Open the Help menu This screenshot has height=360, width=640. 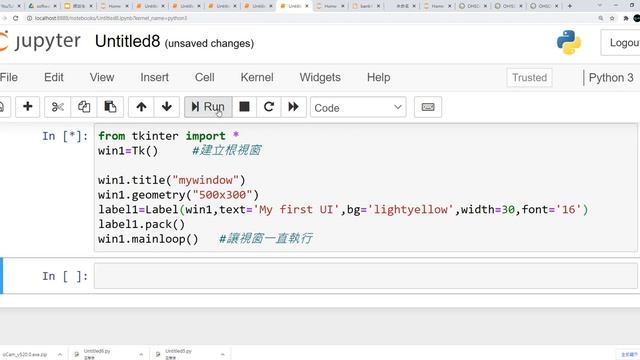[378, 78]
